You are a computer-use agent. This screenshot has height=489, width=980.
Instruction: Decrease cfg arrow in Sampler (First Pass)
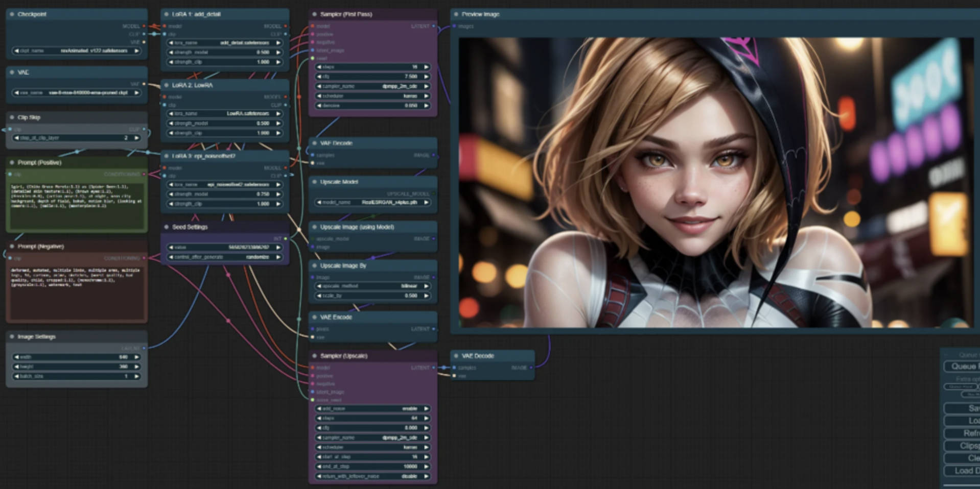[x=319, y=77]
